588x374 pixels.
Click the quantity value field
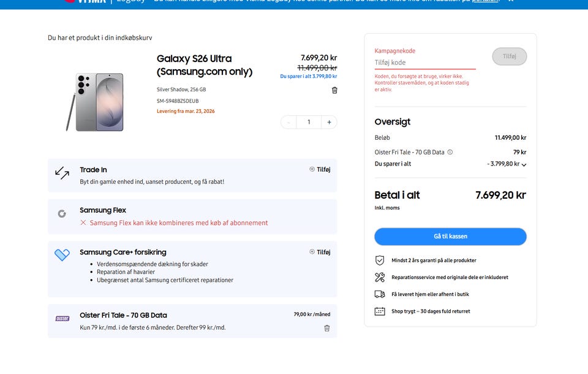pos(309,122)
